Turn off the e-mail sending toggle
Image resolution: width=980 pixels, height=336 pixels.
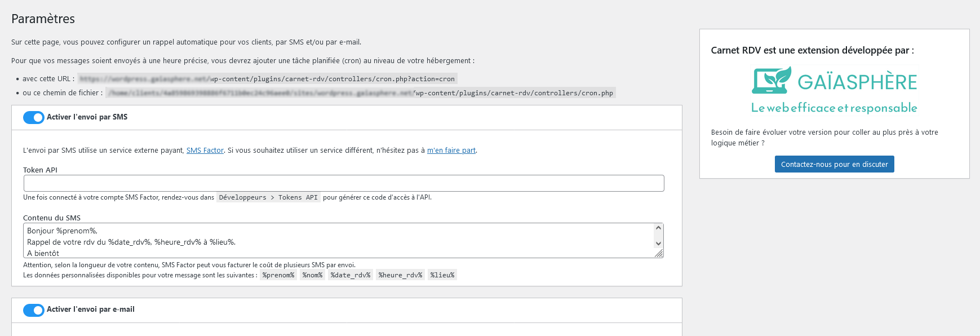tap(34, 310)
